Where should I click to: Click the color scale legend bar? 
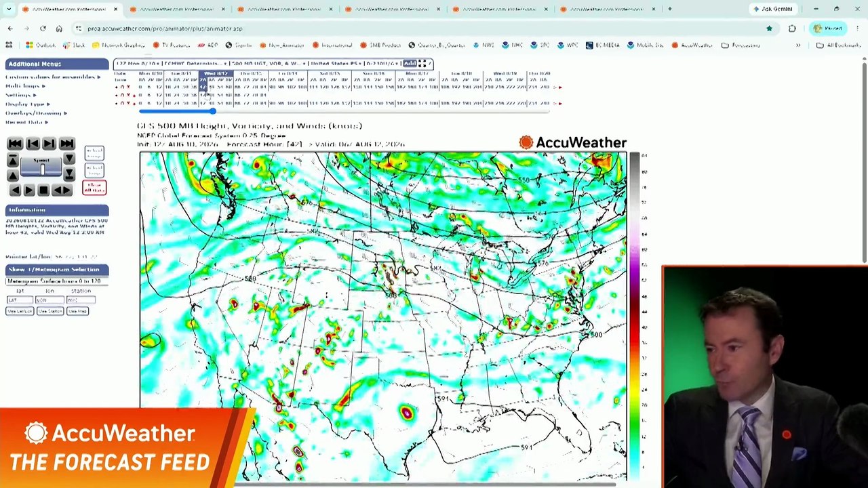coord(635,315)
